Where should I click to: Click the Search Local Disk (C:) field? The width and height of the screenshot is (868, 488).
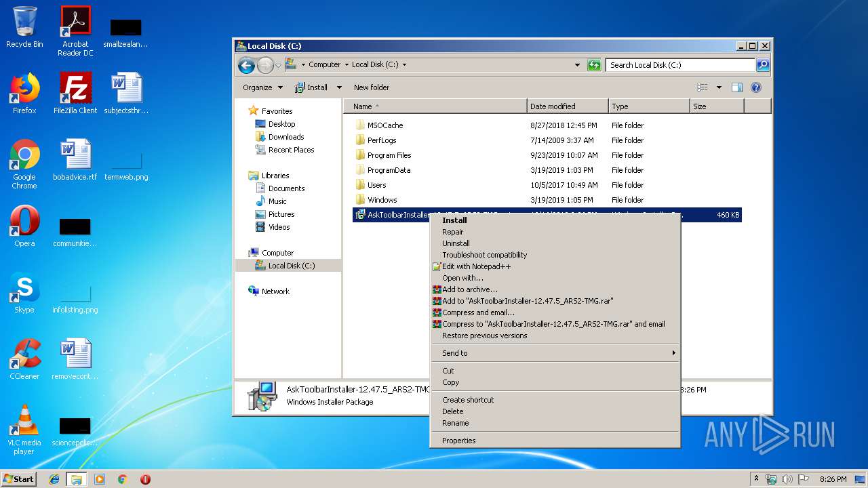679,65
